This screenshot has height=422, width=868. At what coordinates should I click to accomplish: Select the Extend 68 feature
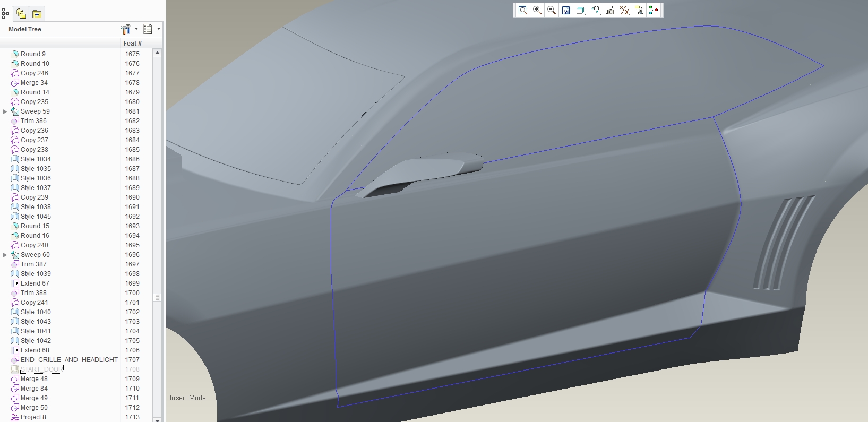click(x=35, y=350)
